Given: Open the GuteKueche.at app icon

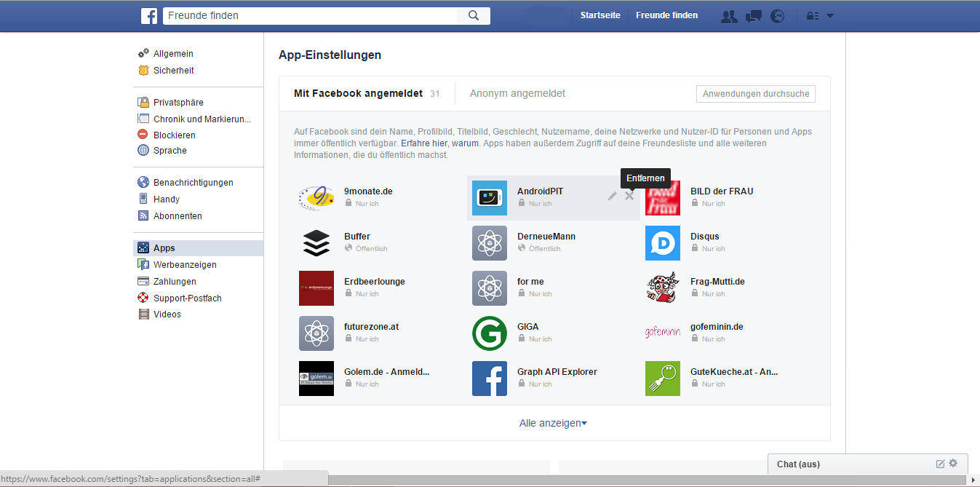Looking at the screenshot, I should click(x=663, y=378).
